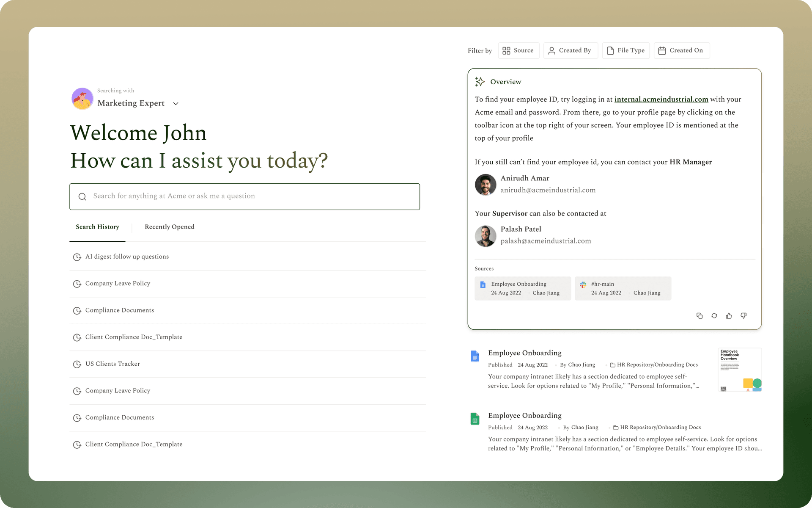Select first 'Compliance Documents' history entry
The image size is (812, 508).
click(248, 310)
